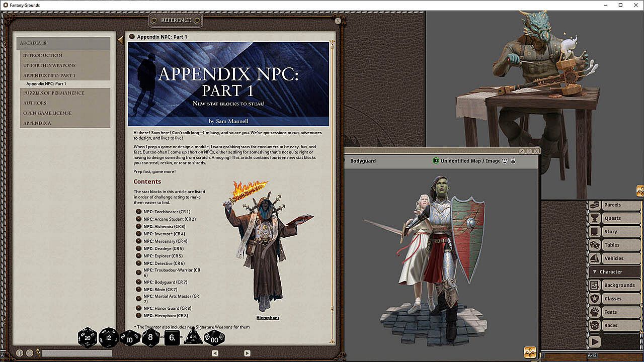Pick up the d20 die
The width and height of the screenshot is (644, 362).
(88, 337)
